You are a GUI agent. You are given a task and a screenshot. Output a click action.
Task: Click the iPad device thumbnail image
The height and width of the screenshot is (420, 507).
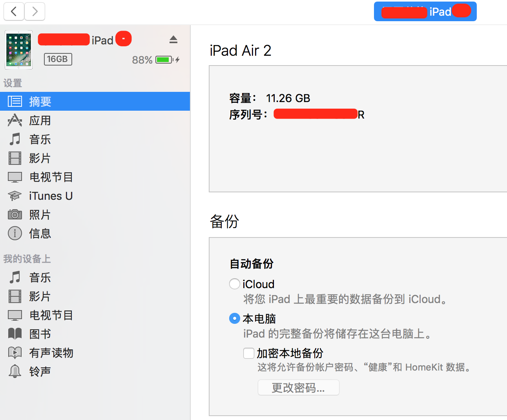(x=18, y=50)
